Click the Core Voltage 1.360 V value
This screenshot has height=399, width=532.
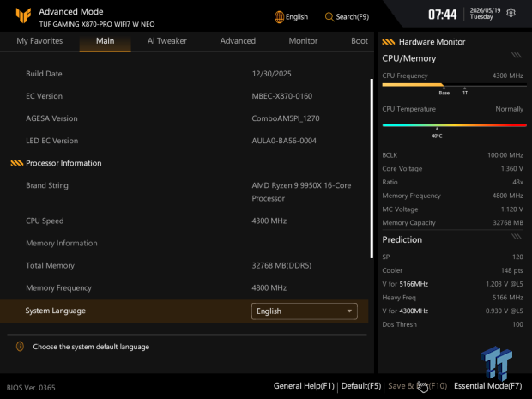(511, 169)
